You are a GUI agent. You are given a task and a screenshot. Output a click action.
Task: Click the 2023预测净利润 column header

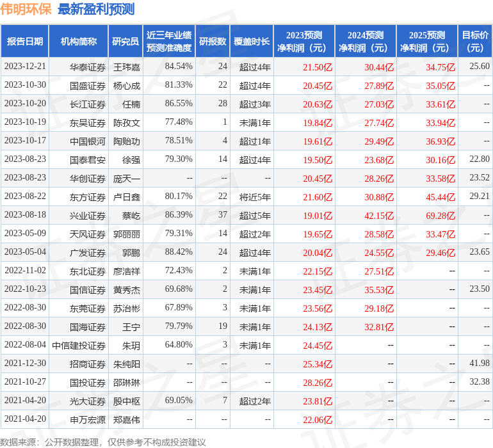304,41
